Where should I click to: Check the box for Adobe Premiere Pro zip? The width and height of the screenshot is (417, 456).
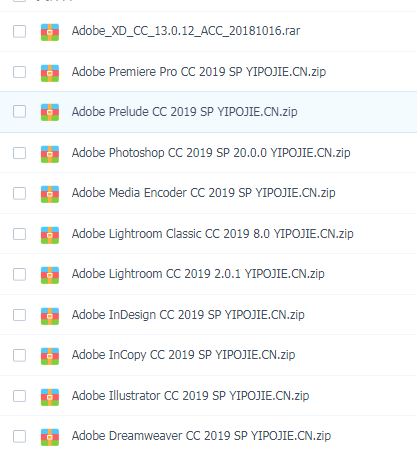pos(19,72)
